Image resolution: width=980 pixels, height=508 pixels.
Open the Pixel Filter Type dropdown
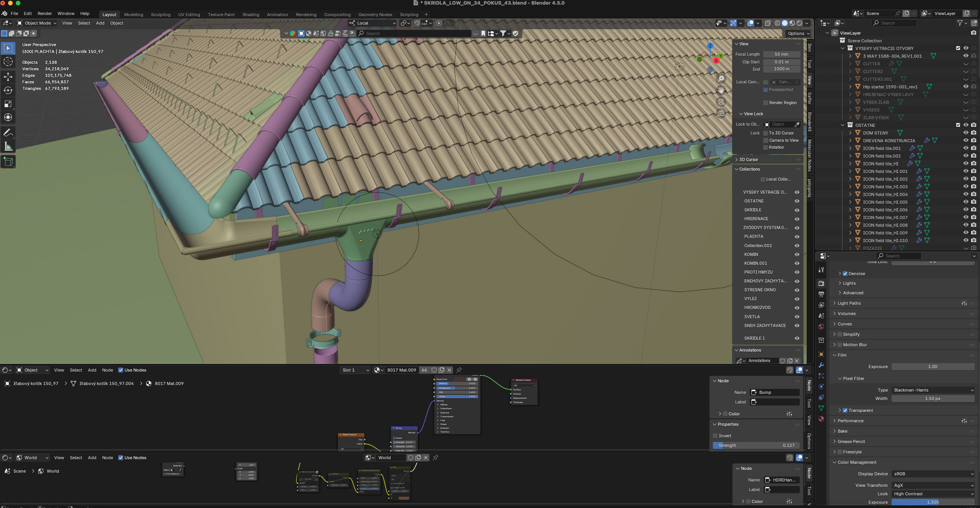[933, 390]
